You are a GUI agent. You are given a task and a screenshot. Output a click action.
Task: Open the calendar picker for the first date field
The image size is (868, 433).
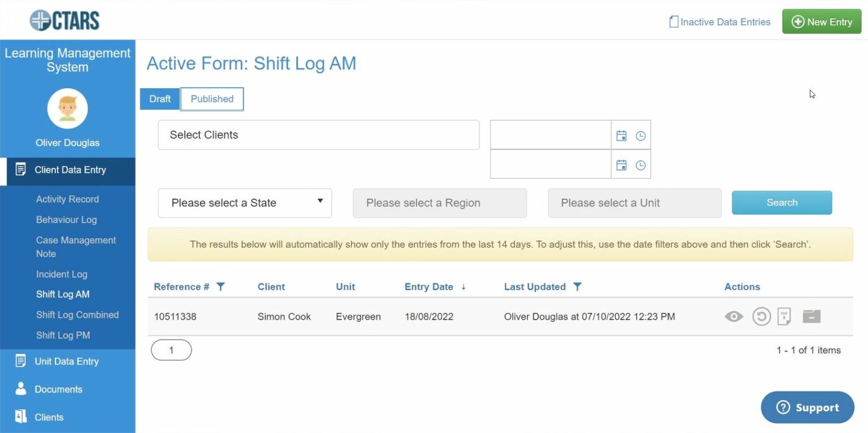621,136
